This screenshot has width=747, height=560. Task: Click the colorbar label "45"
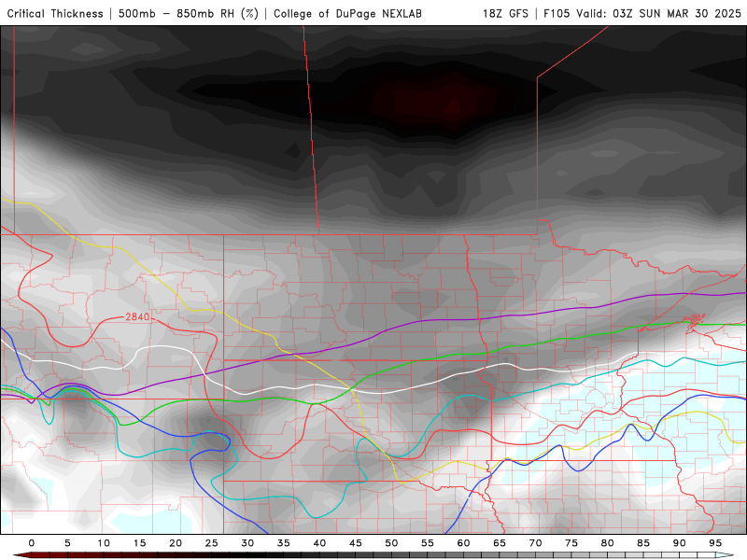click(356, 543)
